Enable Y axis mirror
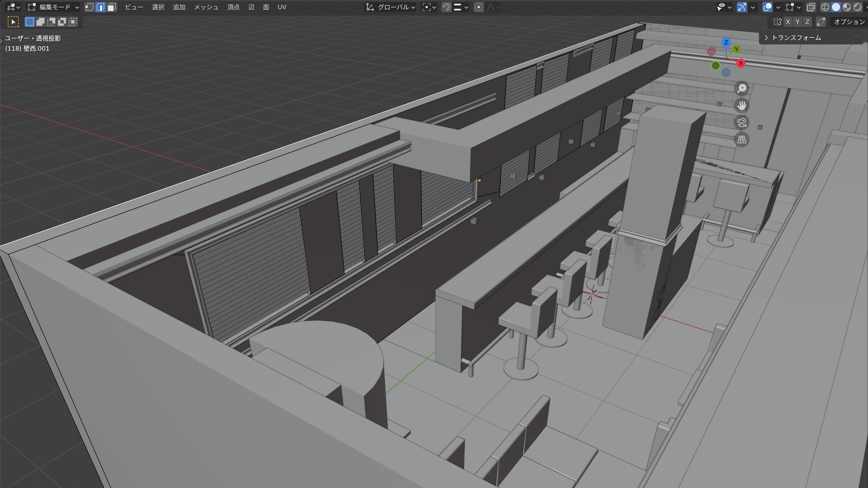The image size is (868, 488). [x=798, y=22]
